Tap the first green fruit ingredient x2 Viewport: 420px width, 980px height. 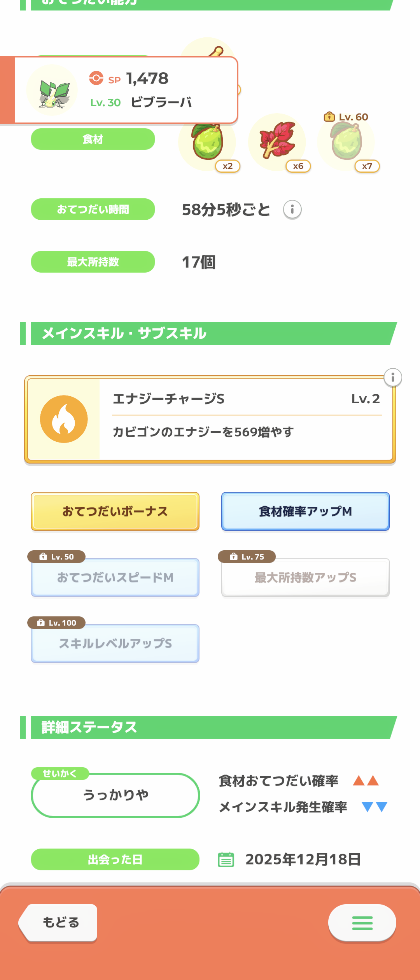coord(207,142)
